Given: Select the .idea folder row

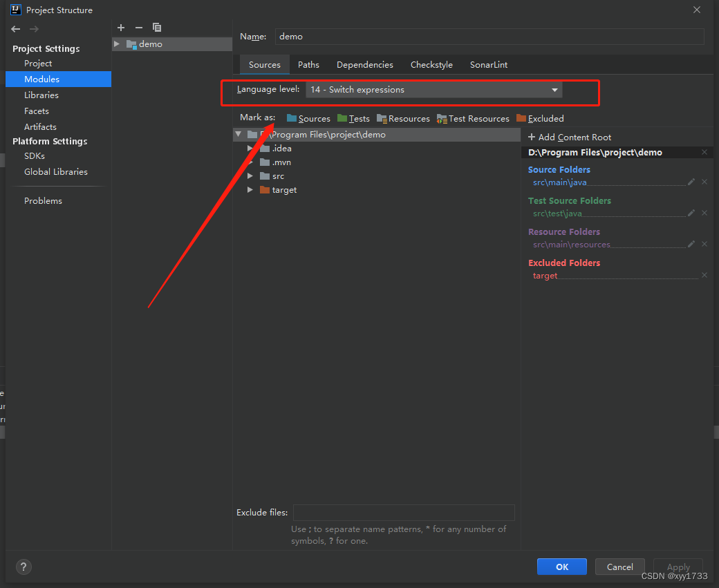Looking at the screenshot, I should [377, 148].
